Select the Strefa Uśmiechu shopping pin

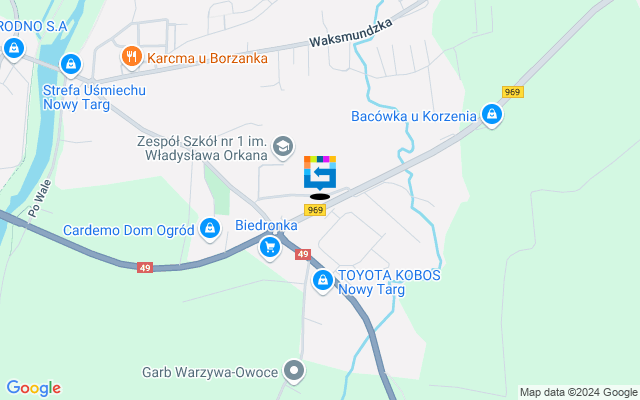click(71, 65)
